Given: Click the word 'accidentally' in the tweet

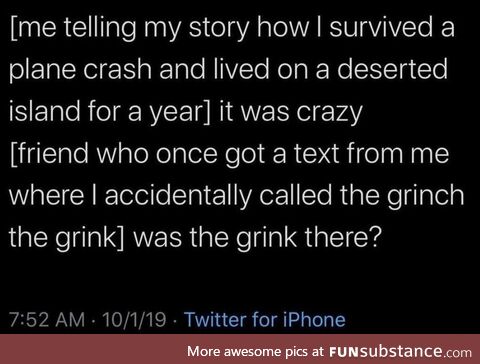Looking at the screenshot, I should [178, 195].
